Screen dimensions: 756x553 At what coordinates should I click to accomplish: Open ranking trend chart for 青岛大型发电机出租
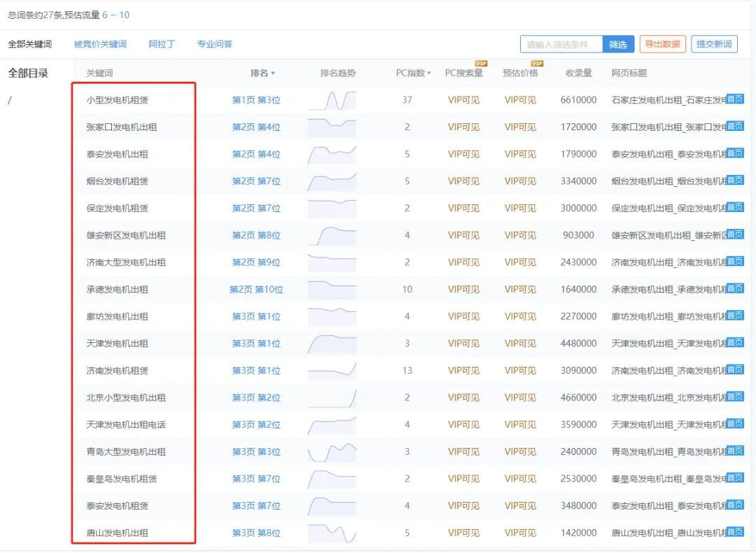click(332, 452)
